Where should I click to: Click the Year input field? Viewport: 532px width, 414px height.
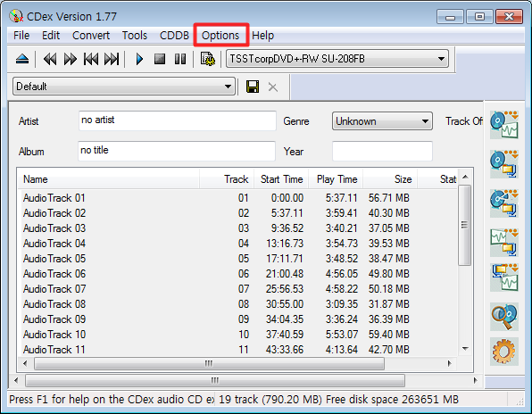[x=382, y=151]
